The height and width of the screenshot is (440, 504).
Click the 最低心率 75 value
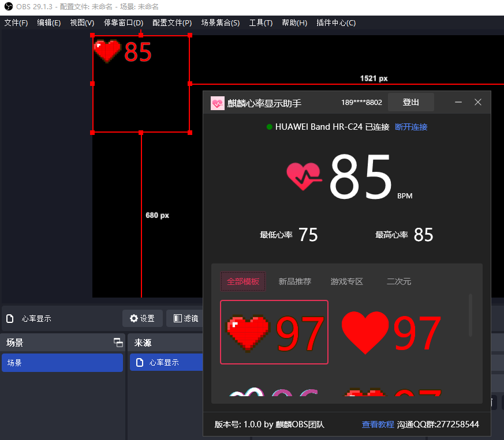(308, 235)
